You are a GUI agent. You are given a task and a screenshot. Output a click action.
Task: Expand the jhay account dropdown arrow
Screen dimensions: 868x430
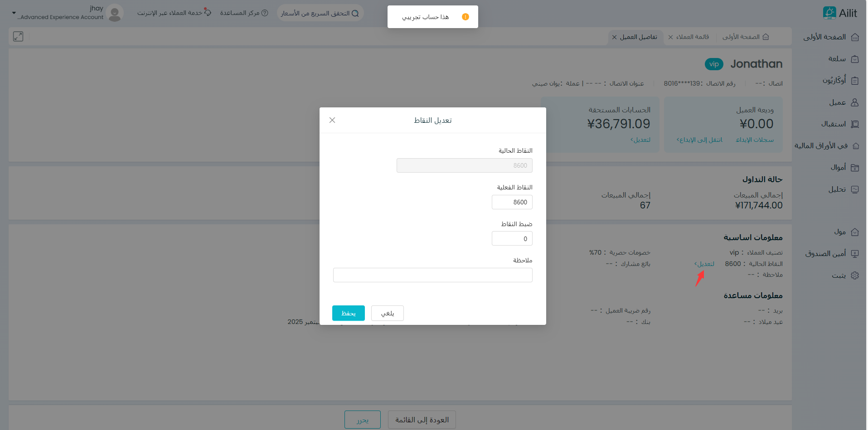pos(14,13)
